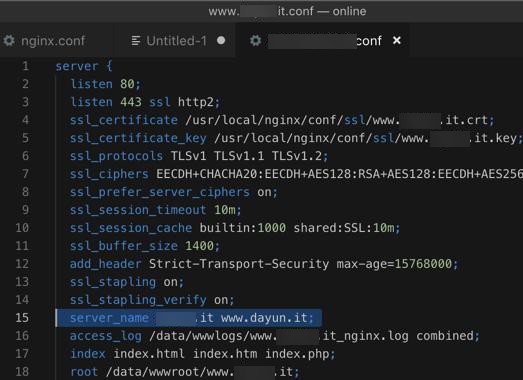The height and width of the screenshot is (380, 523).
Task: Close the active .conf editor tab
Action: 397,40
